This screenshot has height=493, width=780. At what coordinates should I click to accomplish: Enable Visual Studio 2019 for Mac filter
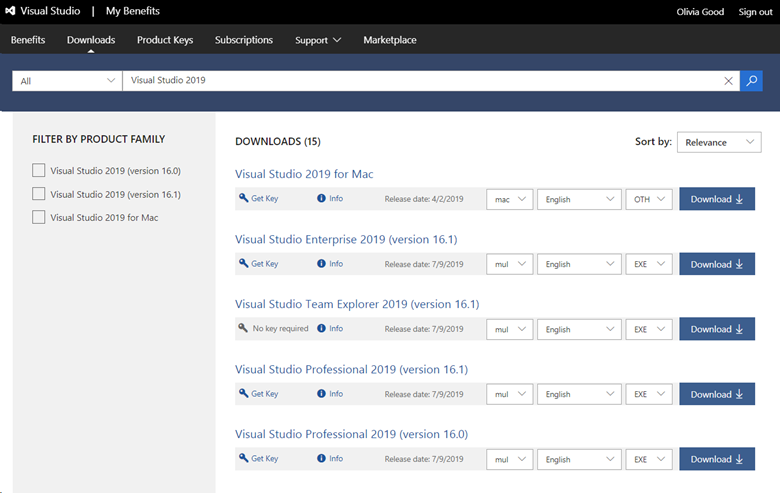(39, 217)
